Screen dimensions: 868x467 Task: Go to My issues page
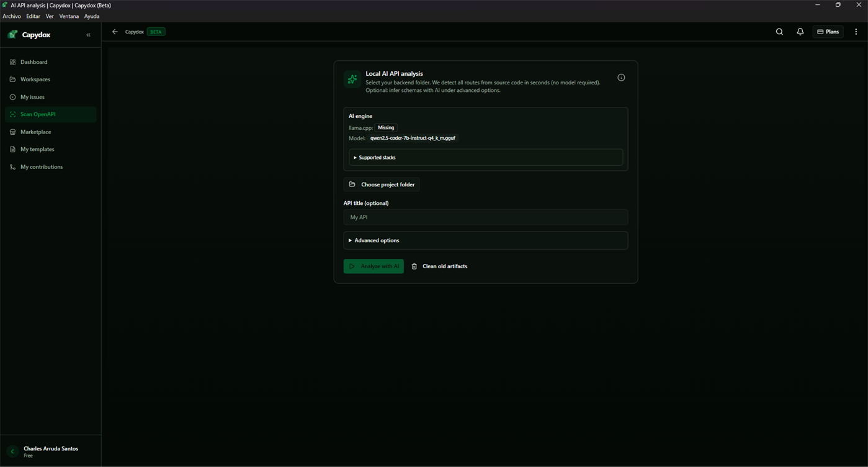click(x=50, y=97)
